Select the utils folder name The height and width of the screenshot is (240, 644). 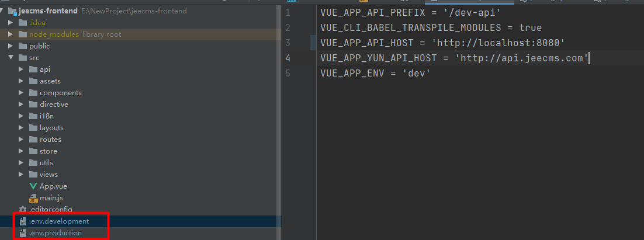pos(47,163)
